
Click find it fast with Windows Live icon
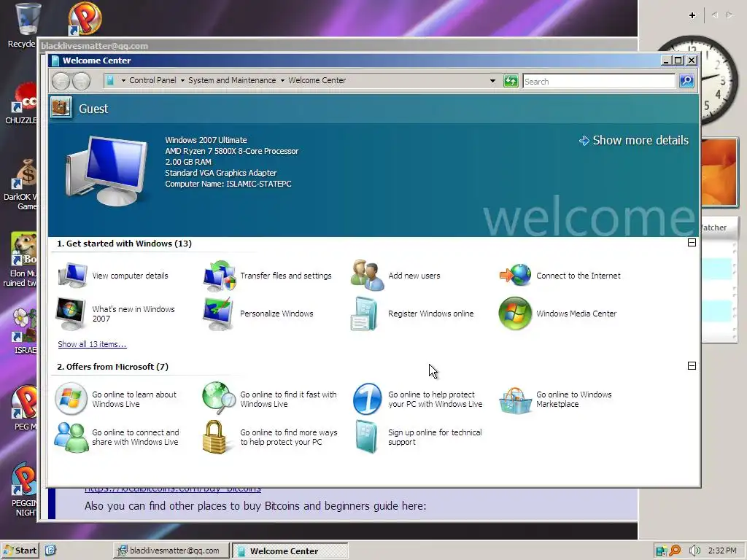coord(219,398)
